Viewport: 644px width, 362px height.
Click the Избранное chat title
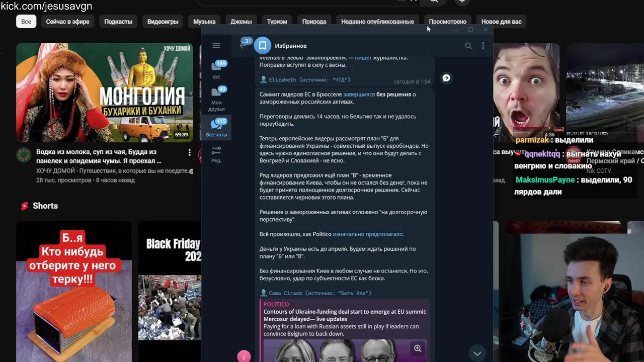(291, 46)
